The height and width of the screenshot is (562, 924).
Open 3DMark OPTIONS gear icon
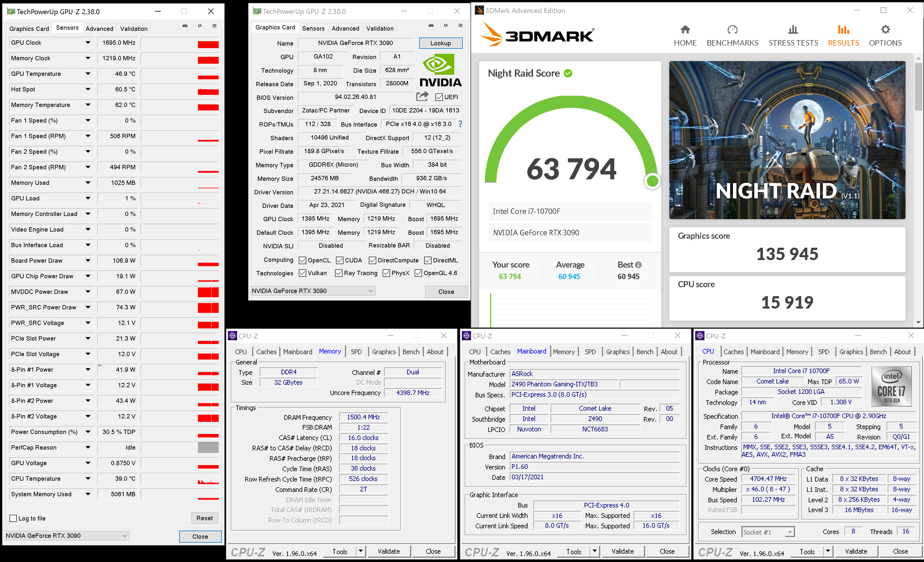(885, 29)
